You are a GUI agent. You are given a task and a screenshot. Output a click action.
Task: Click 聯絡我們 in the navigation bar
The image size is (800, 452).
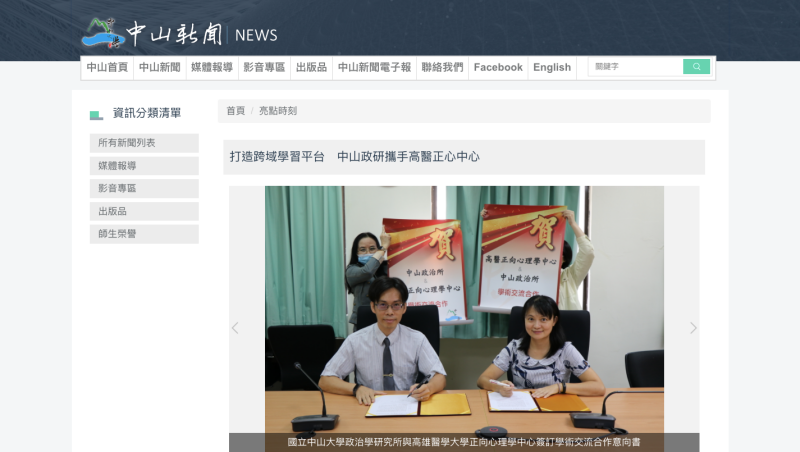(x=442, y=68)
